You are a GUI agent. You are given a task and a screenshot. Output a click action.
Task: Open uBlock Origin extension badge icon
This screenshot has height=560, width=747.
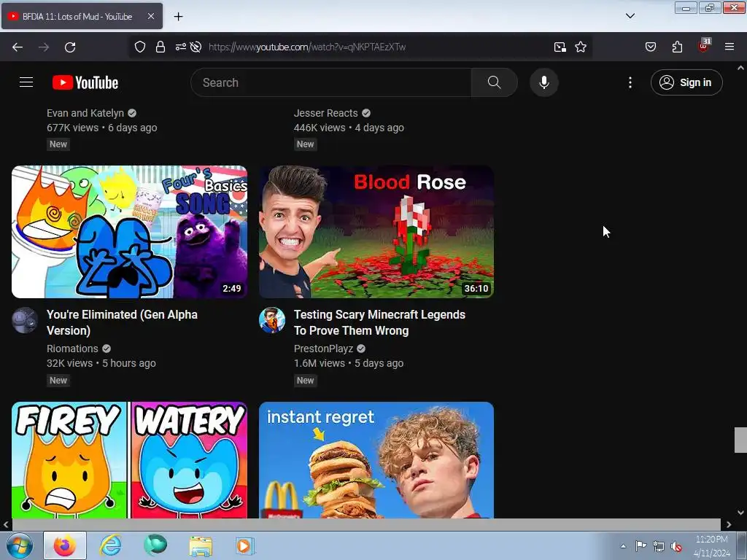click(x=704, y=46)
